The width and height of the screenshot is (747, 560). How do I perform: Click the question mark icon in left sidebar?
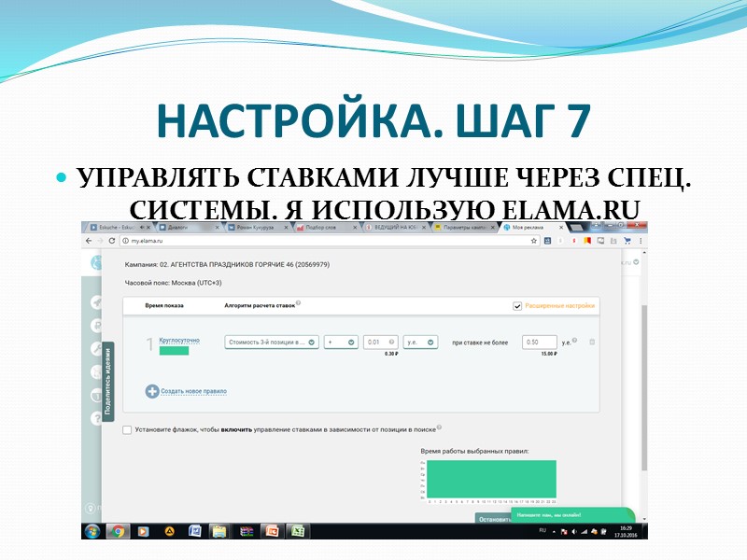[96, 417]
